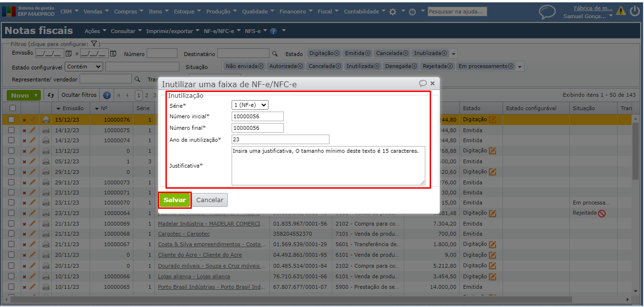Click the edit pencil icon on row 14/12/23 10000075
This screenshot has height=307, width=644.
pos(33,130)
